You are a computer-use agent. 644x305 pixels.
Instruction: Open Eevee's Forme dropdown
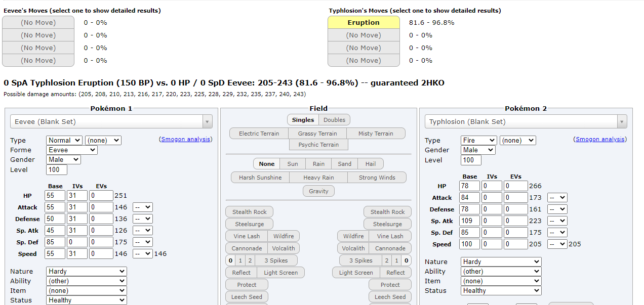[72, 150]
